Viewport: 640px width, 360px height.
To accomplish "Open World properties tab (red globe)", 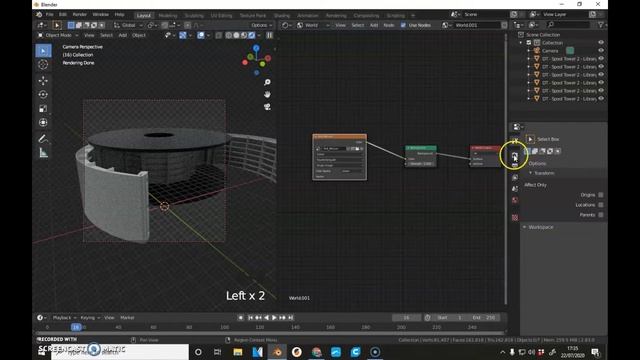I will [515, 200].
